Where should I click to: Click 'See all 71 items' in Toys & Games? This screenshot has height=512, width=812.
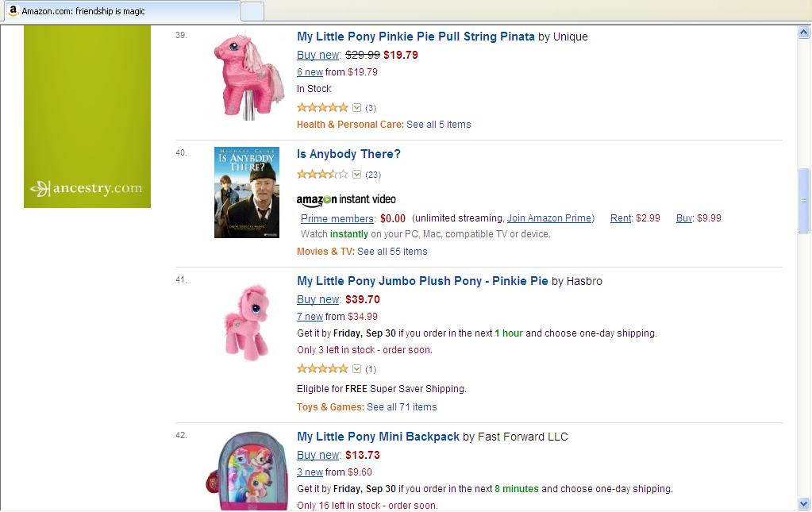click(x=402, y=407)
